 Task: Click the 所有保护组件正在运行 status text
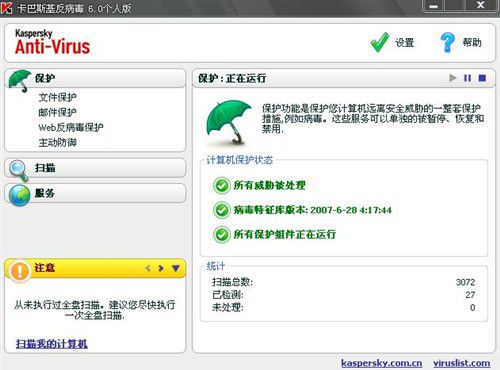coord(284,234)
